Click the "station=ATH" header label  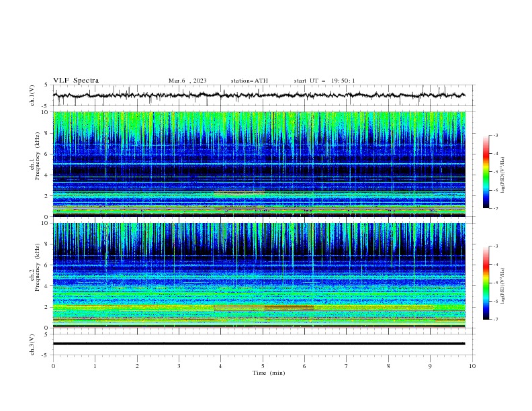[249, 81]
